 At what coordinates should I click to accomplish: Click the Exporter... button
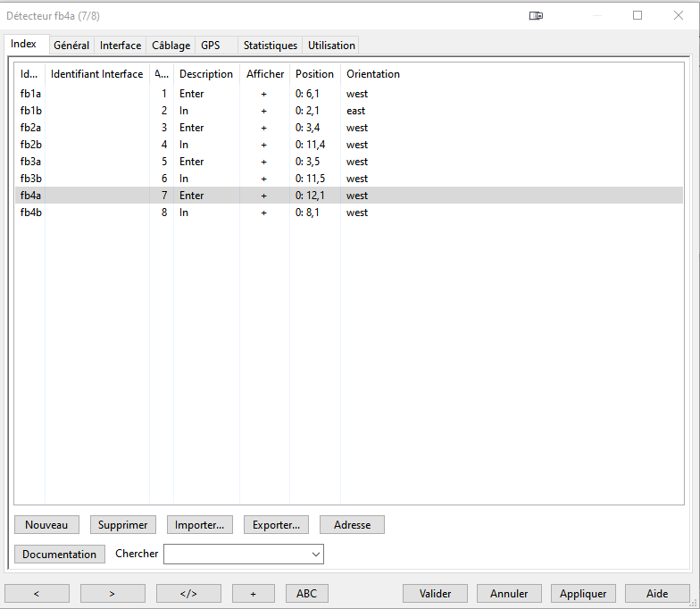pyautogui.click(x=277, y=525)
